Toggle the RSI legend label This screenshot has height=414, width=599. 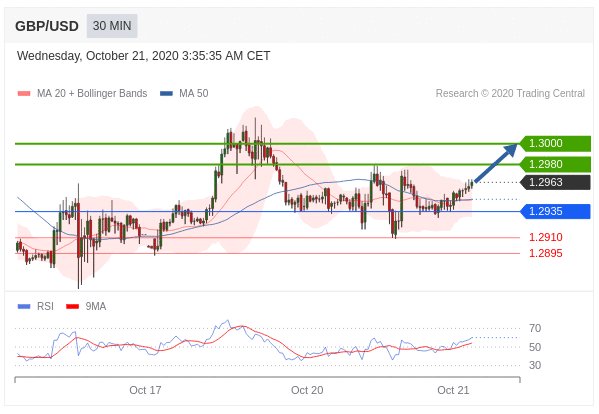click(x=45, y=306)
